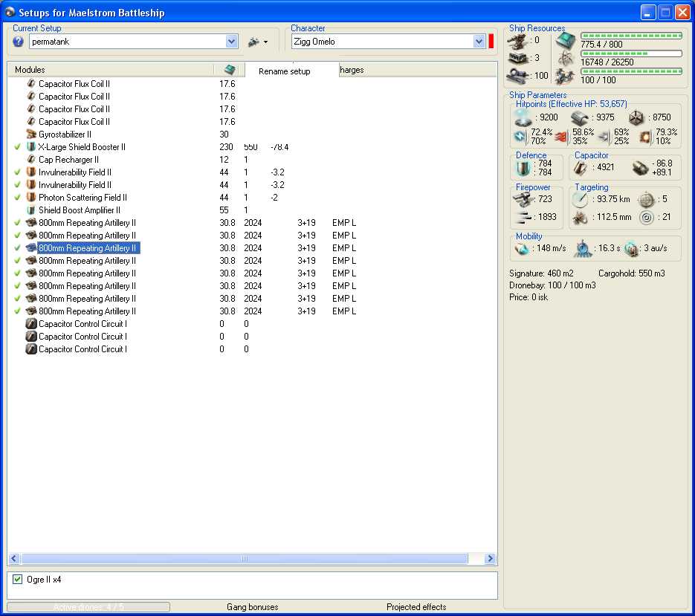Click the red character status indicator
The width and height of the screenshot is (695, 616).
pyautogui.click(x=491, y=41)
